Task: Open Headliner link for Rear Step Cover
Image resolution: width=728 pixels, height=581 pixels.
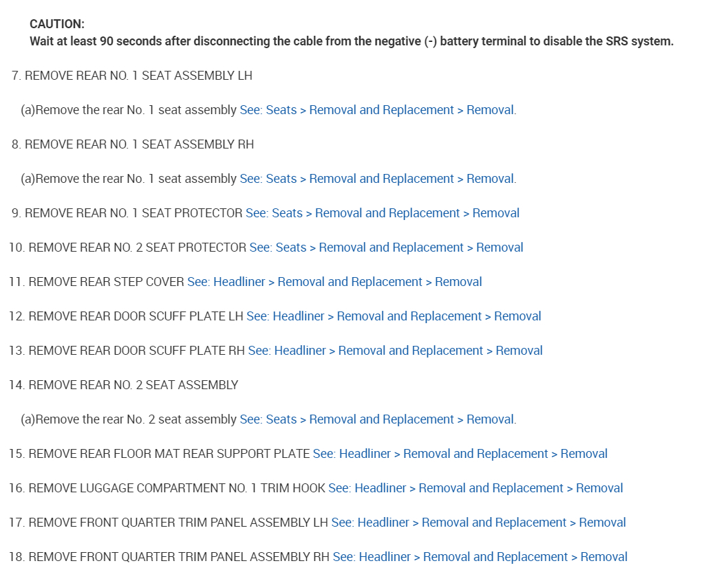Action: [x=334, y=282]
